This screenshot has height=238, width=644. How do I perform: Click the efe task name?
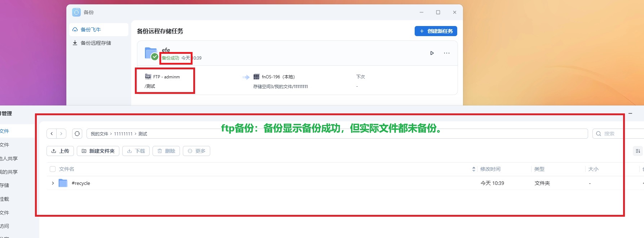point(166,50)
